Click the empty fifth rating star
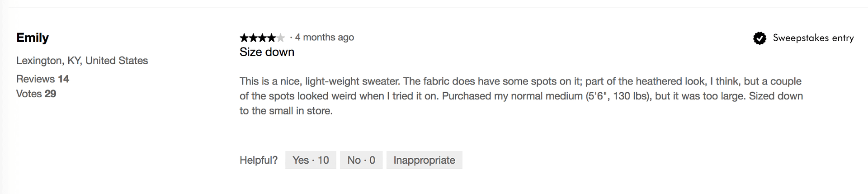The width and height of the screenshot is (868, 194). point(281,38)
